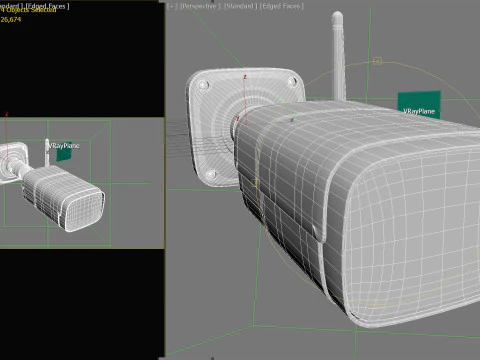Select the green VRayPlane in Perspective viewport

[x=419, y=105]
